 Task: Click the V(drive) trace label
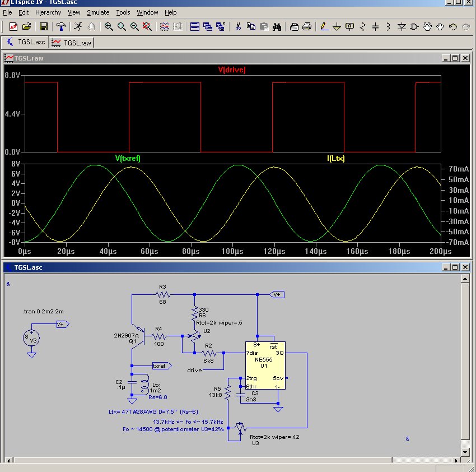coord(232,70)
